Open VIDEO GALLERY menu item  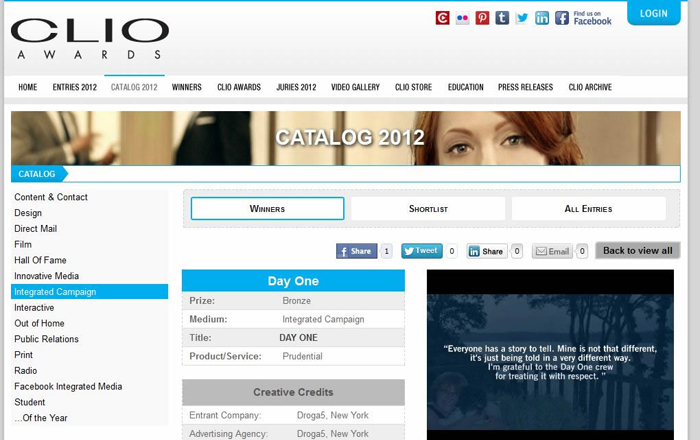pyautogui.click(x=355, y=87)
